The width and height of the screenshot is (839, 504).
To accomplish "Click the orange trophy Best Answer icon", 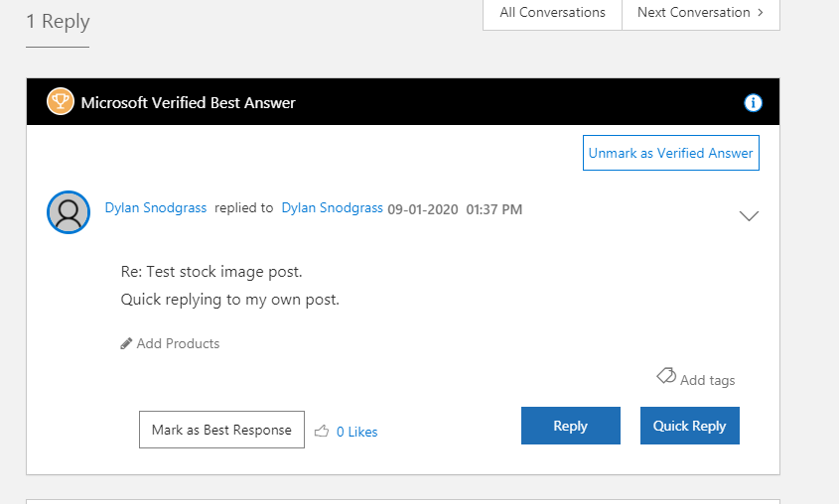I will click(x=60, y=101).
